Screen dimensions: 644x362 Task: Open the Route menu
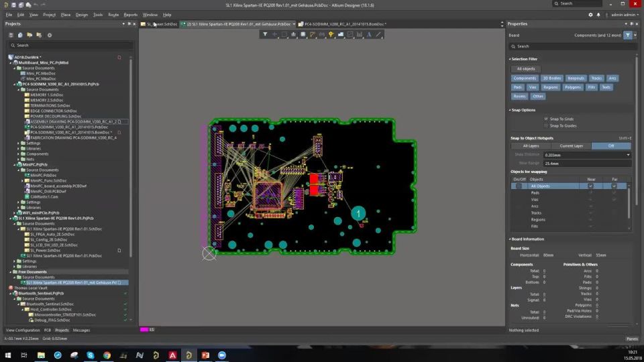pyautogui.click(x=113, y=15)
